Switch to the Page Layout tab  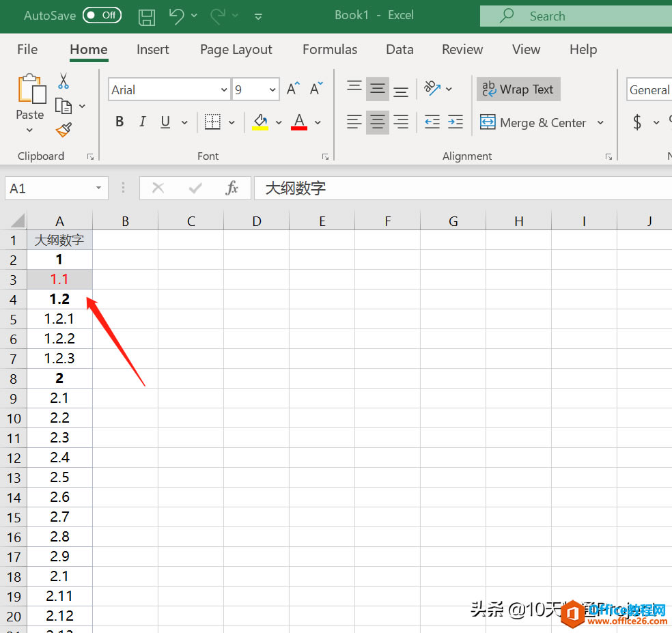click(x=236, y=49)
